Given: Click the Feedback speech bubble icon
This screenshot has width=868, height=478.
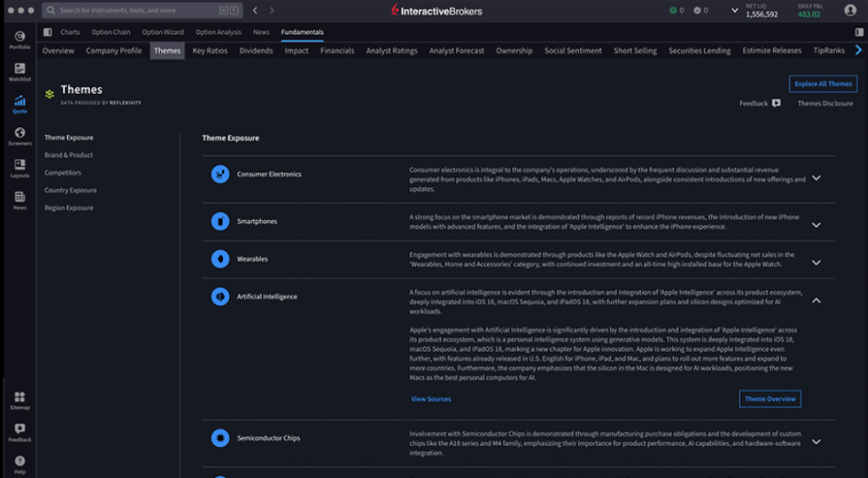Looking at the screenshot, I should [776, 103].
